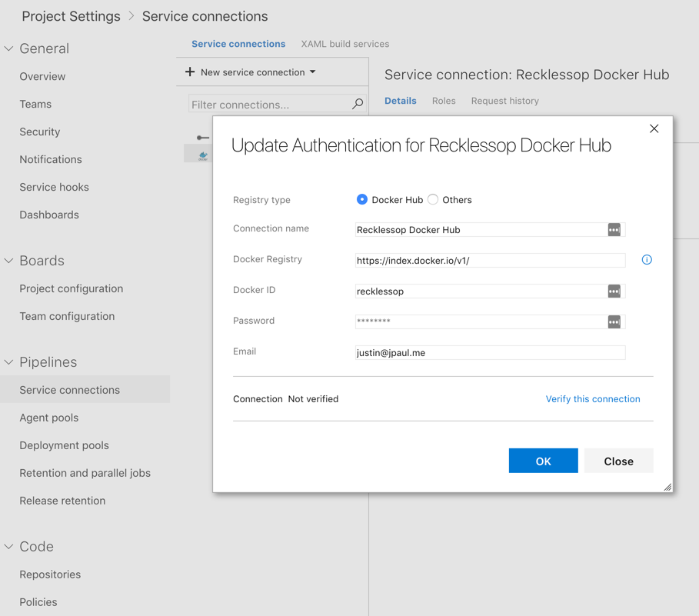Click the Pipelines section heading

click(48, 362)
